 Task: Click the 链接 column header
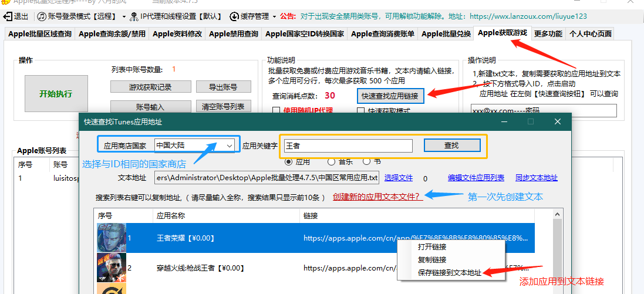click(417, 215)
